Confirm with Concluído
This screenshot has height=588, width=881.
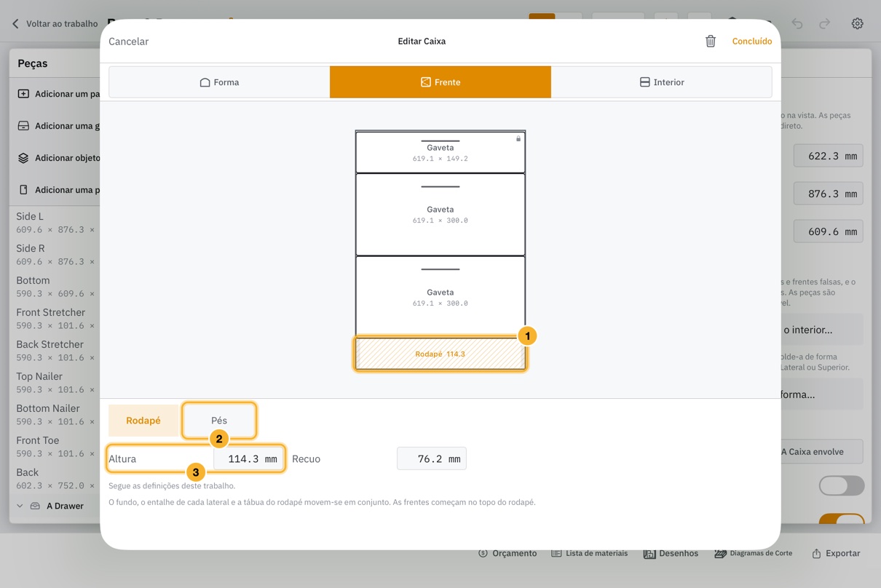coord(752,41)
